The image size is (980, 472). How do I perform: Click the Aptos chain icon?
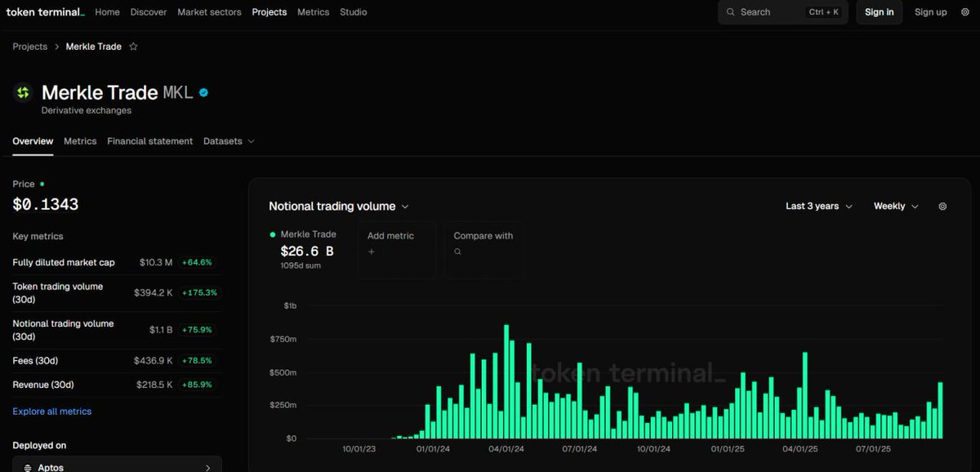29,467
